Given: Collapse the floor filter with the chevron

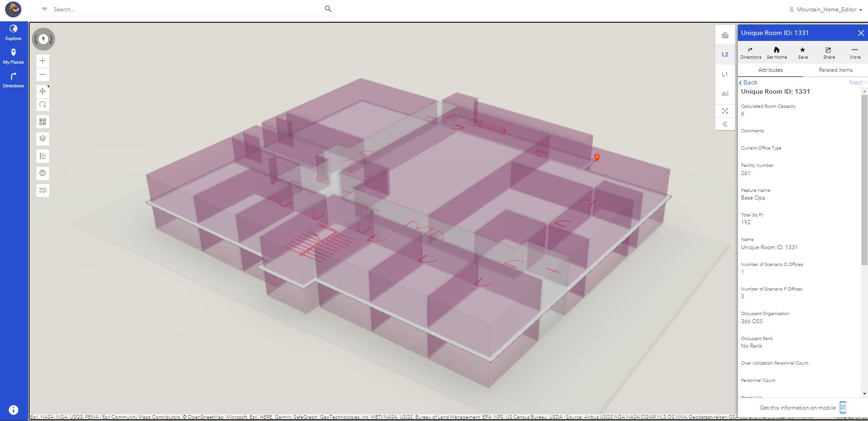Looking at the screenshot, I should 725,124.
